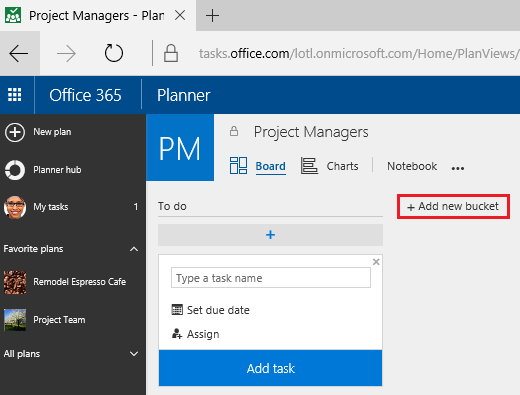Click the assign person icon
Image resolution: width=520 pixels, height=395 pixels.
click(177, 333)
